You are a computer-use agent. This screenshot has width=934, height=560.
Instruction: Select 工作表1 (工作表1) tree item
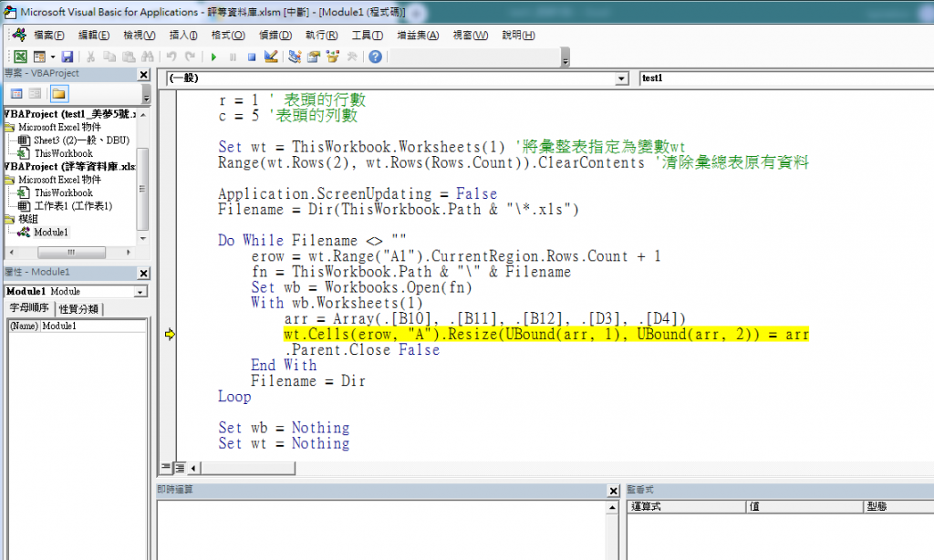pos(73,205)
